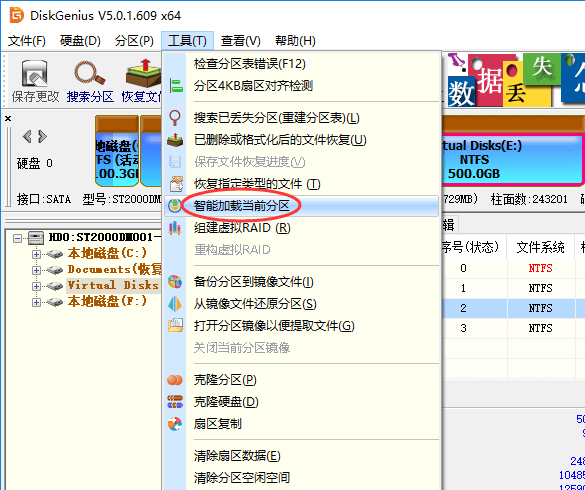Select HD0:ST2000DM001 disk in tree
Viewport: 585px width, 490px height.
[x=105, y=237]
